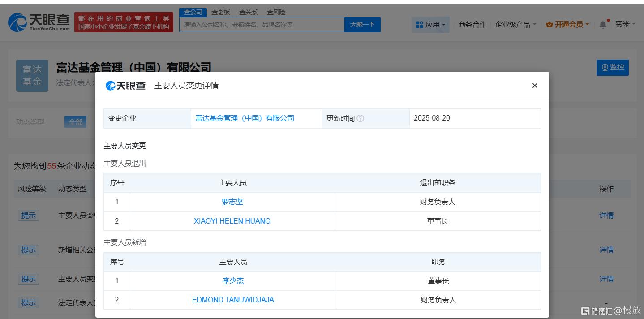644x319 pixels.
Task: Click the red banner 都在用的商业查询工具
Action: pyautogui.click(x=124, y=22)
